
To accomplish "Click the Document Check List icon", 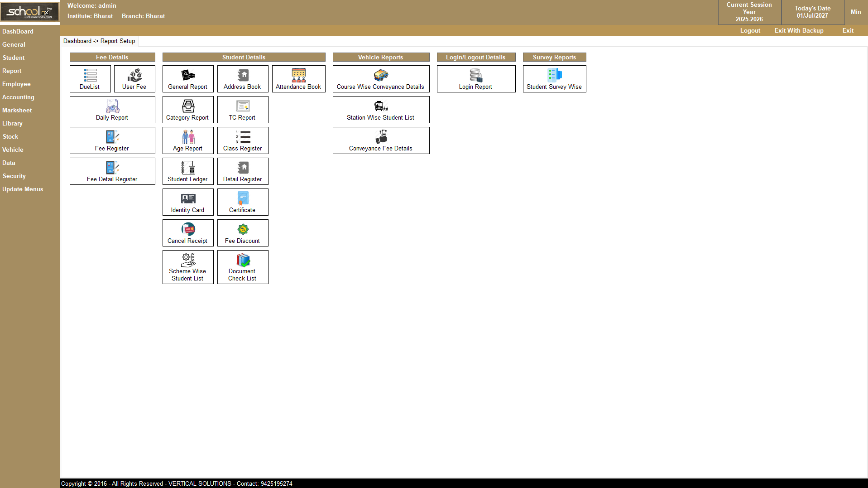I will [x=243, y=260].
